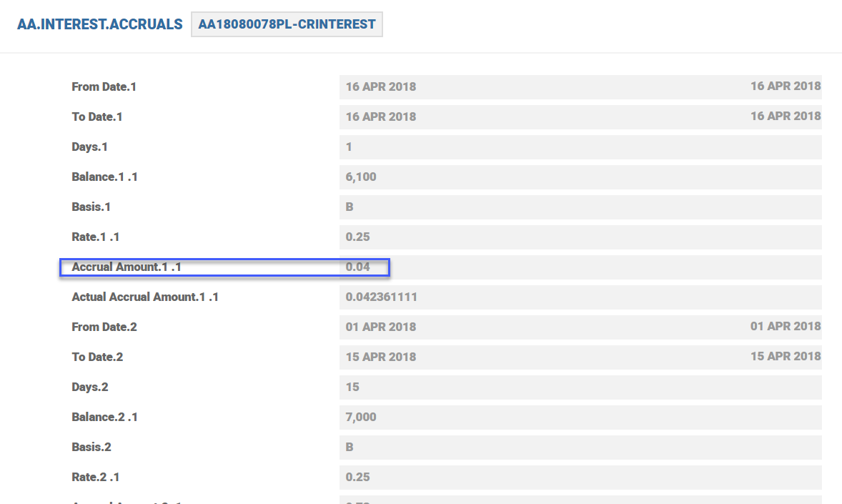
Task: Click the Rate.2 .1 value field
Action: pyautogui.click(x=580, y=477)
